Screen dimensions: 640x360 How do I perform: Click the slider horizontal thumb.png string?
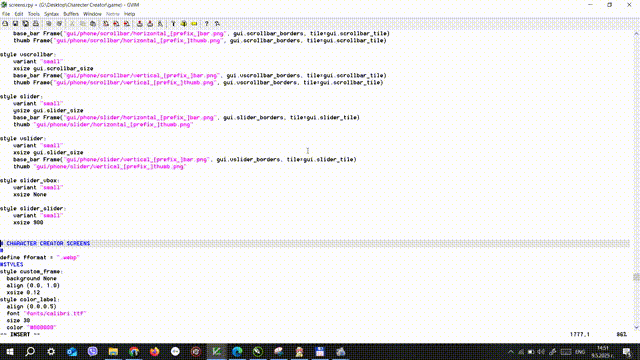pyautogui.click(x=113, y=124)
